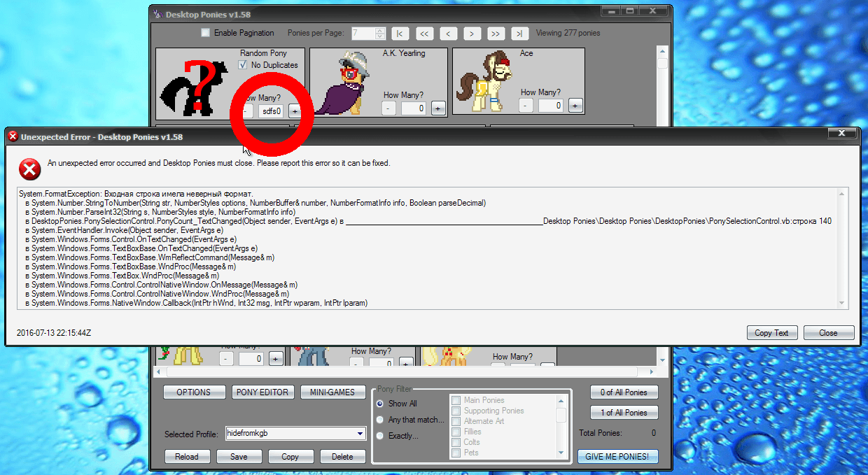
Task: Click the Random Pony silhouette image
Action: pos(195,87)
